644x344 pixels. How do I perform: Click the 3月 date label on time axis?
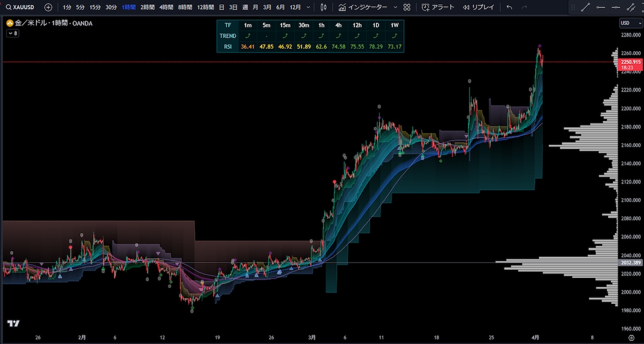(312, 337)
